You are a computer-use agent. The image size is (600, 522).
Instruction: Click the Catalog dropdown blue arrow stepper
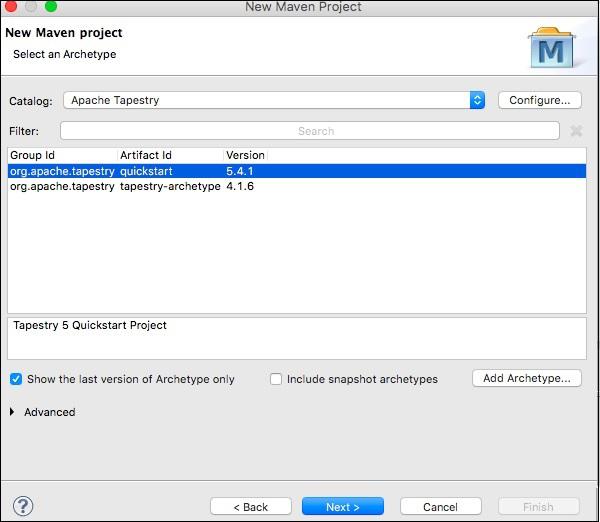pos(477,100)
